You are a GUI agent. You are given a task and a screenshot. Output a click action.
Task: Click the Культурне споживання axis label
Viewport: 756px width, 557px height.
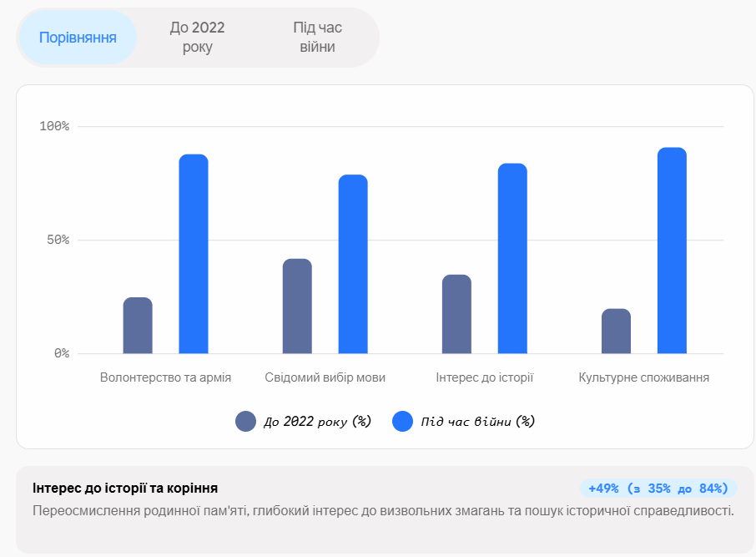(x=644, y=377)
